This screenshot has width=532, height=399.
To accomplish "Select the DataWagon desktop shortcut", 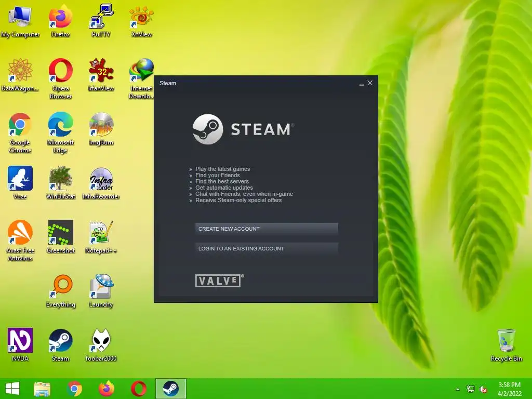I will click(20, 75).
